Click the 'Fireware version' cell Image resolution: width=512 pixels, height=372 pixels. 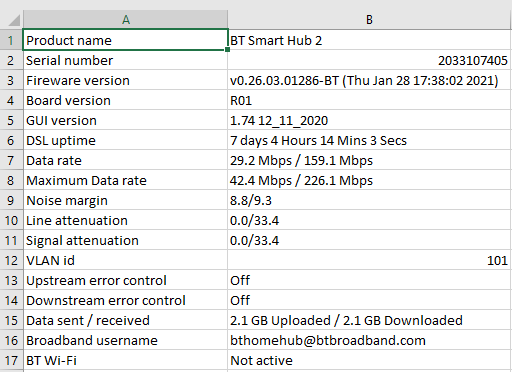[125, 80]
